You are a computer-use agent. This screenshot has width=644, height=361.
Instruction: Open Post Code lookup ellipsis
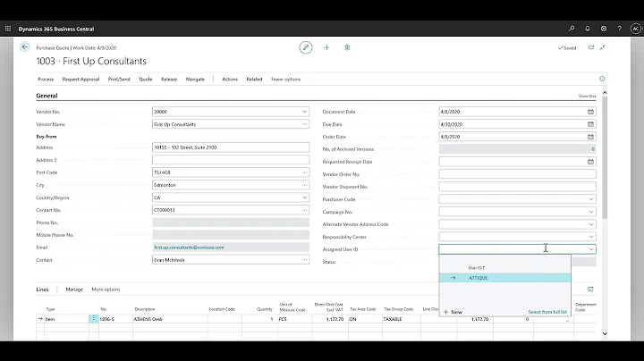(304, 172)
